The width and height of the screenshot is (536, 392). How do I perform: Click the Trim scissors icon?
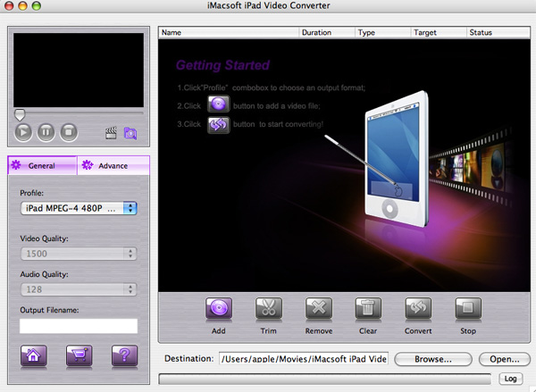click(x=269, y=309)
